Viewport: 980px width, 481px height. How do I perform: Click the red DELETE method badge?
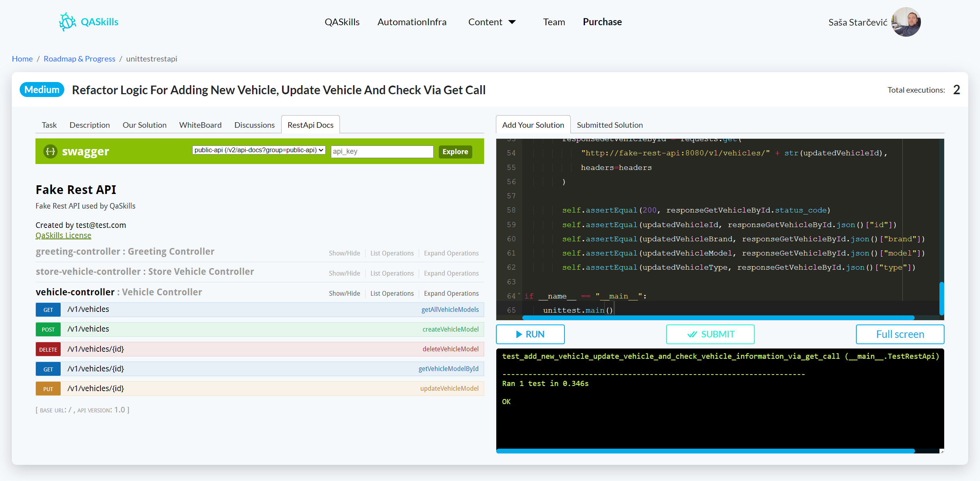click(x=48, y=349)
